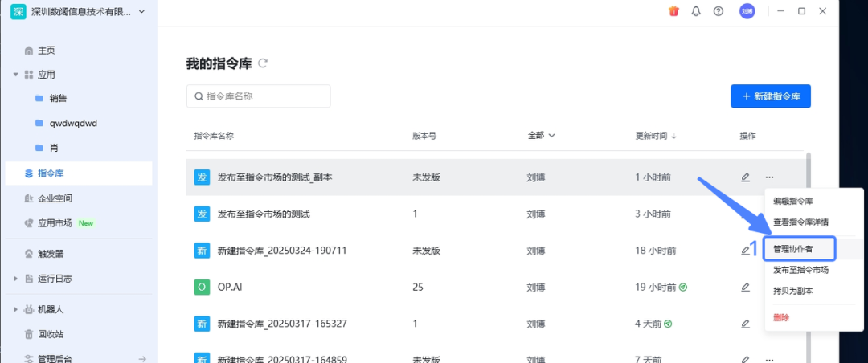Click the 新 icon of 新建指令库_20250317-165327

pyautogui.click(x=202, y=324)
